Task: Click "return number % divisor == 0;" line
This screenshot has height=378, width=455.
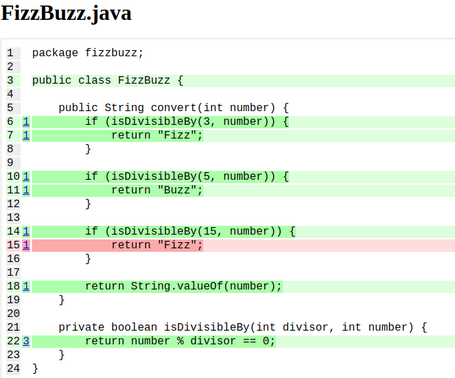Action: pyautogui.click(x=180, y=341)
